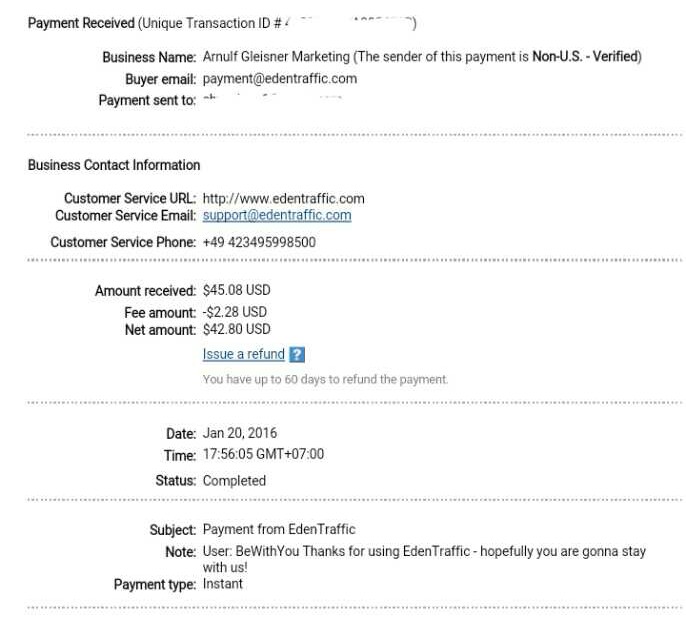686x640 pixels.
Task: Click the blue question mark help icon
Action: 296,355
